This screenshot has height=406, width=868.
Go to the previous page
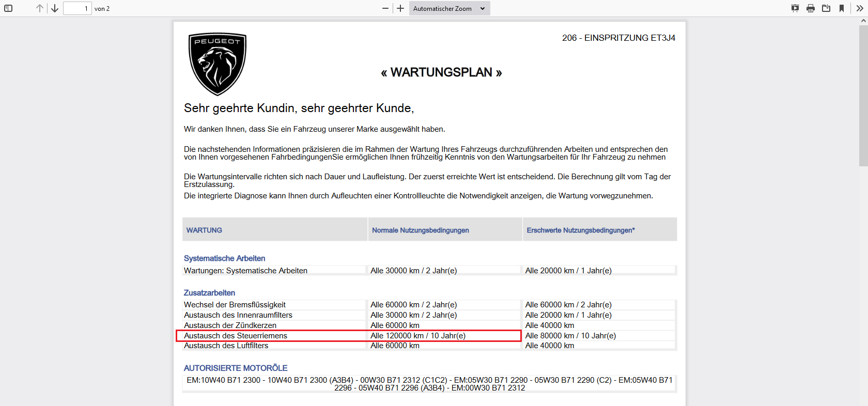[x=40, y=8]
